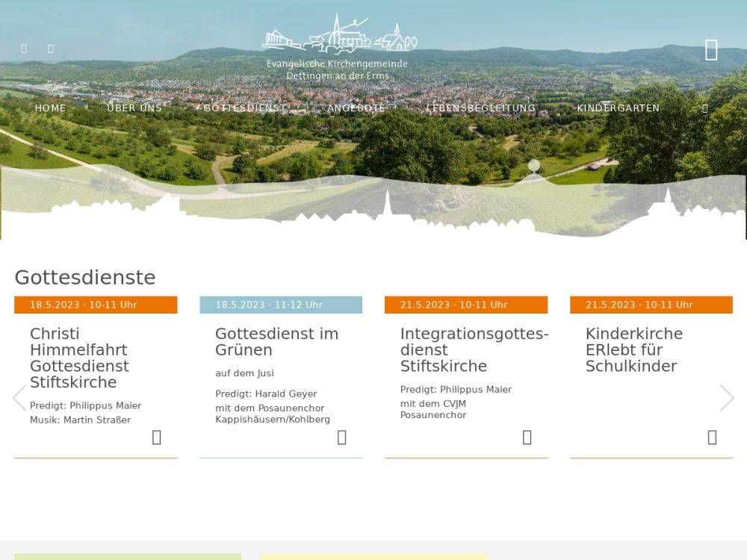The image size is (747, 560).
Task: Open Christi Himmelfahrt Gottesdienst Stiftskirche title
Action: 79,358
